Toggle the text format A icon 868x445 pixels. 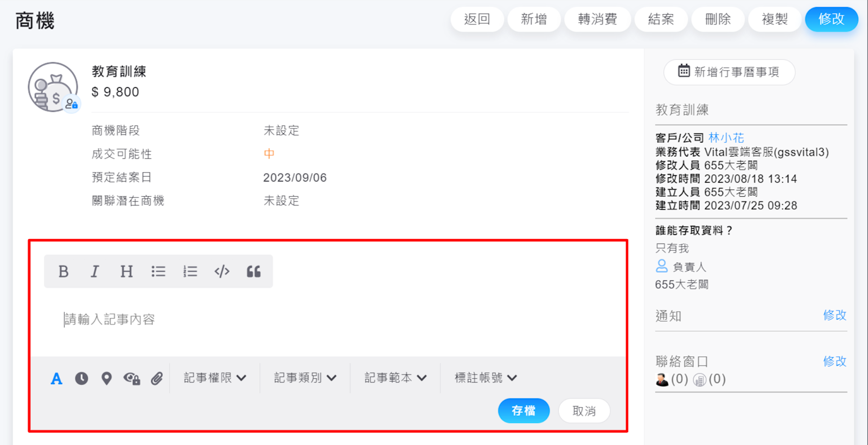click(56, 378)
